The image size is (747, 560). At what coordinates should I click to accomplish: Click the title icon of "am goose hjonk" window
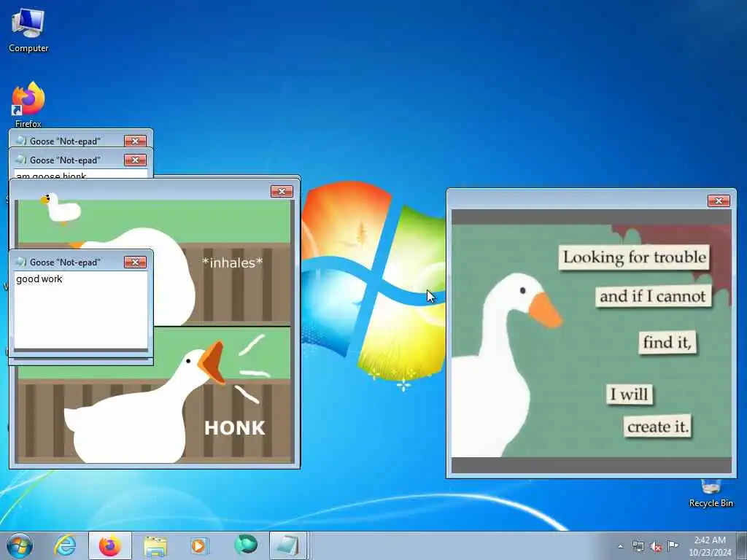point(21,160)
